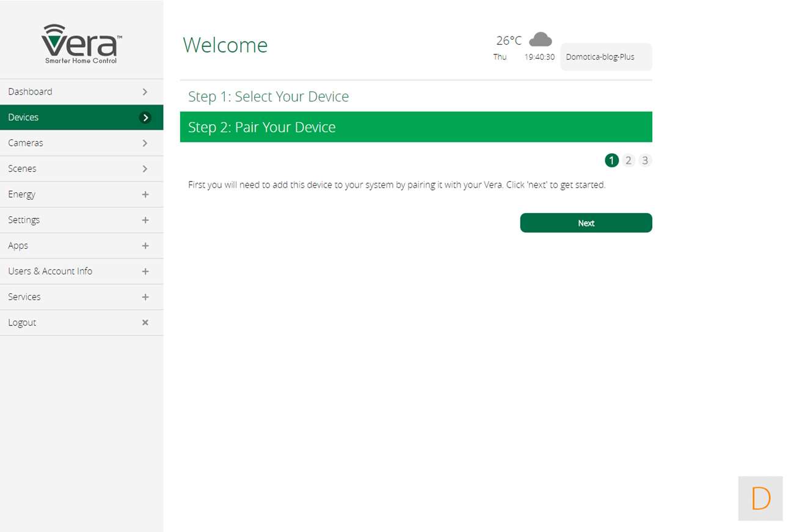Open the Services menu item
The width and height of the screenshot is (794, 532).
pos(24,297)
